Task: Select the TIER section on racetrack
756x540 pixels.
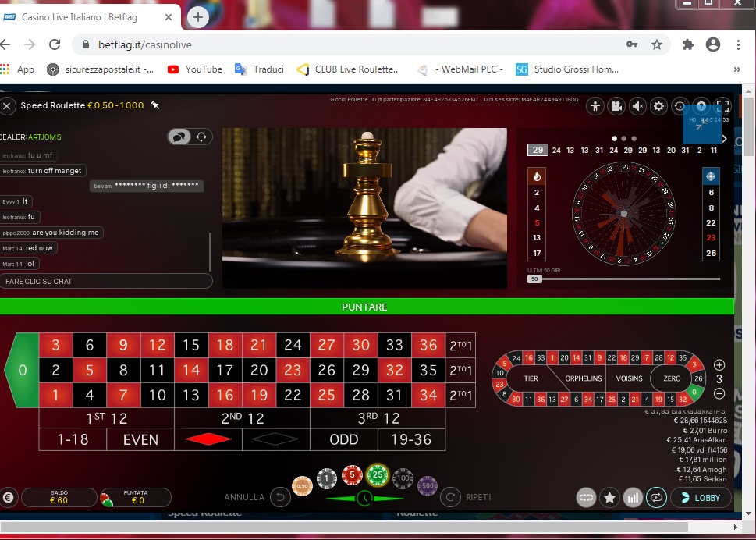Action: [x=531, y=378]
